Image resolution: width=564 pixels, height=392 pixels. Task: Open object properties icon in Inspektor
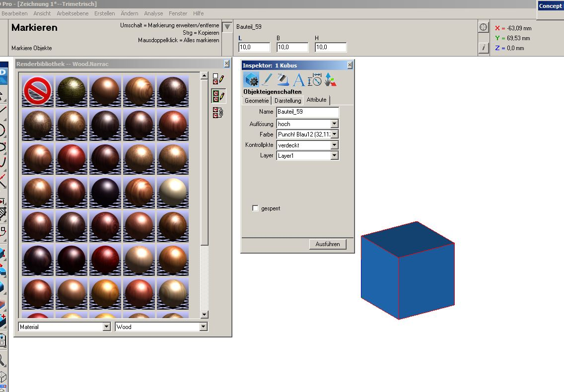coord(251,80)
